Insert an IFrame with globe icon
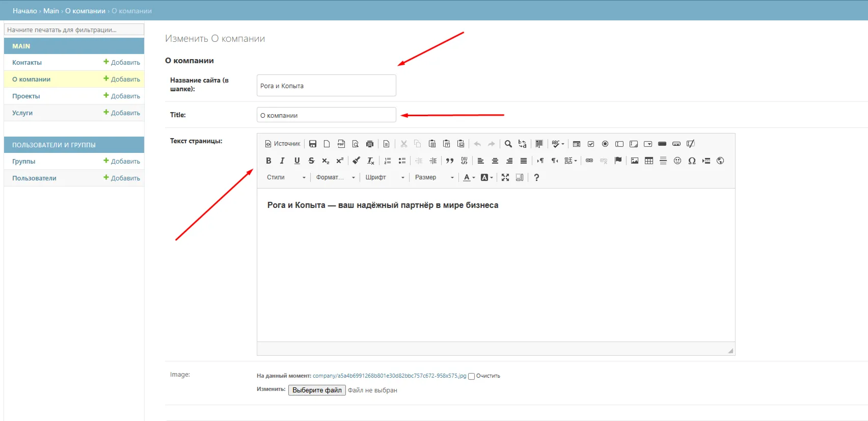Screen dimensions: 868x421 pyautogui.click(x=720, y=161)
